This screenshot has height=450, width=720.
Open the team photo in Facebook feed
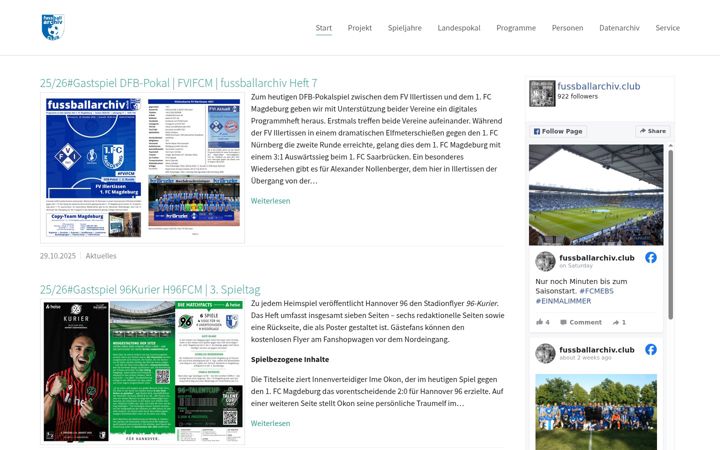pos(596,412)
